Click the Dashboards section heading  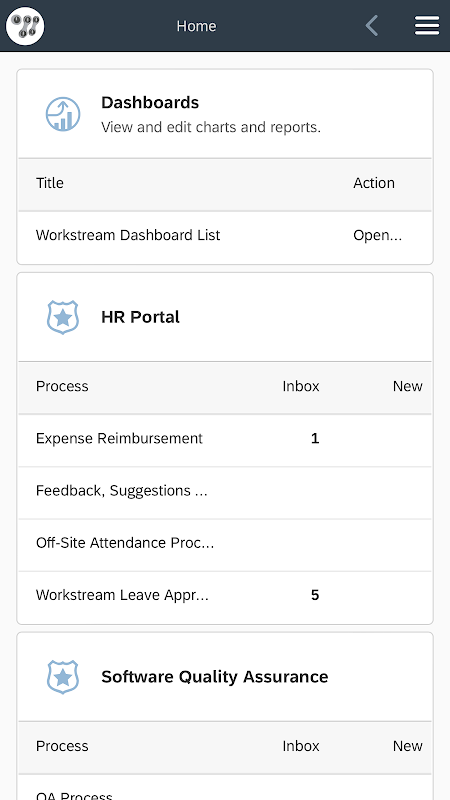pyautogui.click(x=150, y=103)
